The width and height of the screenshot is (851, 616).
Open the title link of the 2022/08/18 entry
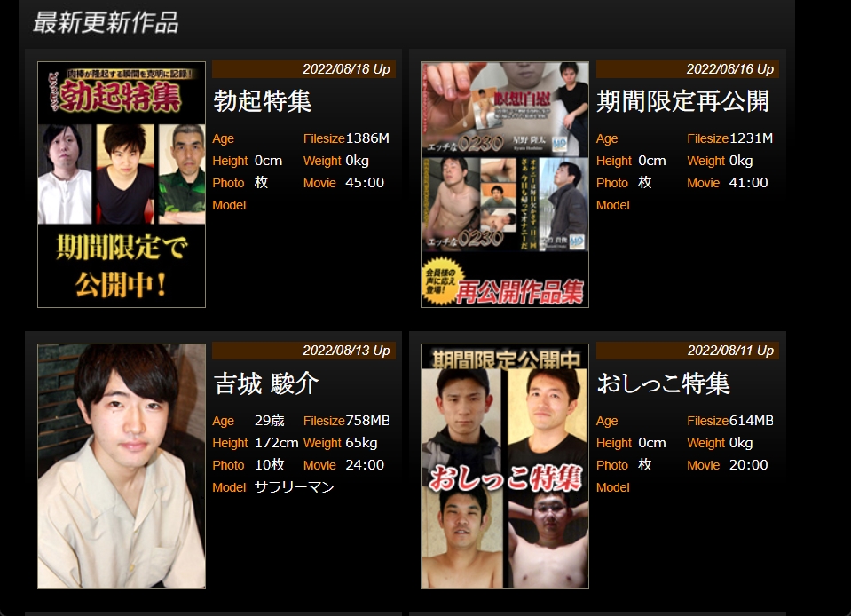coord(263,101)
